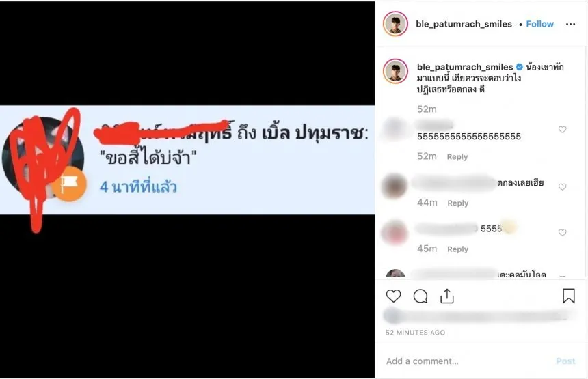Follow ble_patumrach_smiles
The image size is (588, 379).
pyautogui.click(x=539, y=24)
